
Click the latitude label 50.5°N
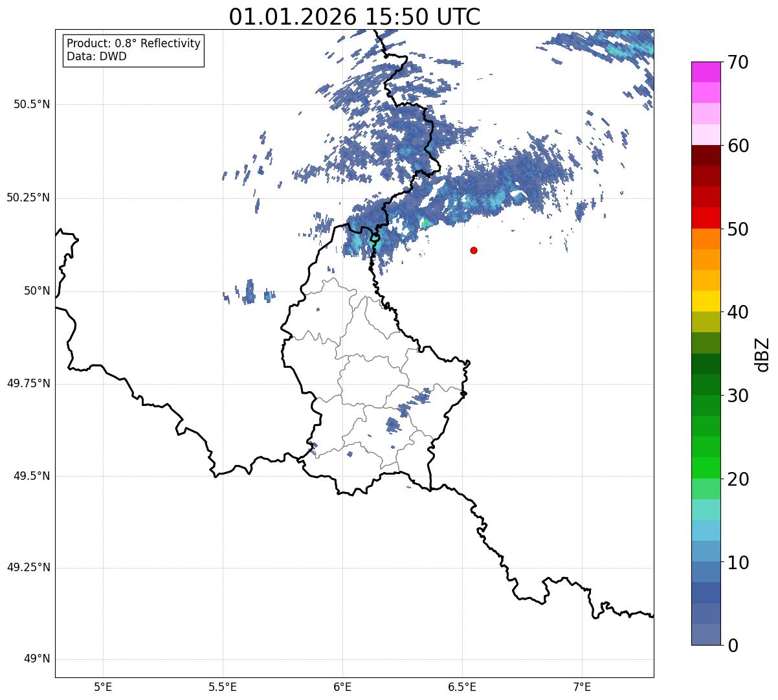(32, 104)
